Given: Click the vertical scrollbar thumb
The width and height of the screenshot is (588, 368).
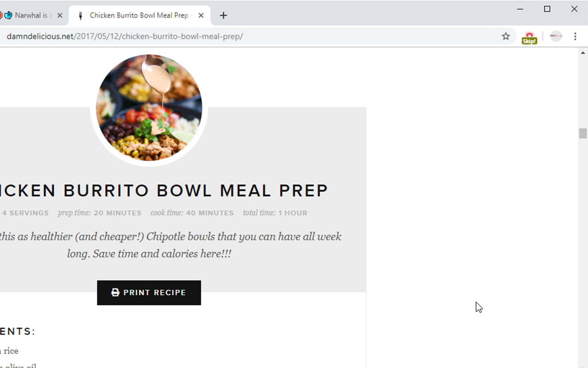Looking at the screenshot, I should [583, 133].
